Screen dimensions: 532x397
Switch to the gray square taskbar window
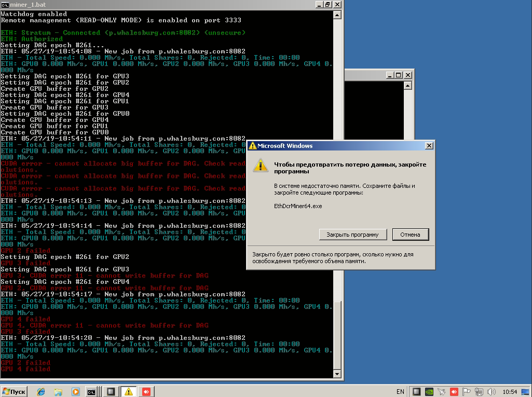[x=111, y=392]
